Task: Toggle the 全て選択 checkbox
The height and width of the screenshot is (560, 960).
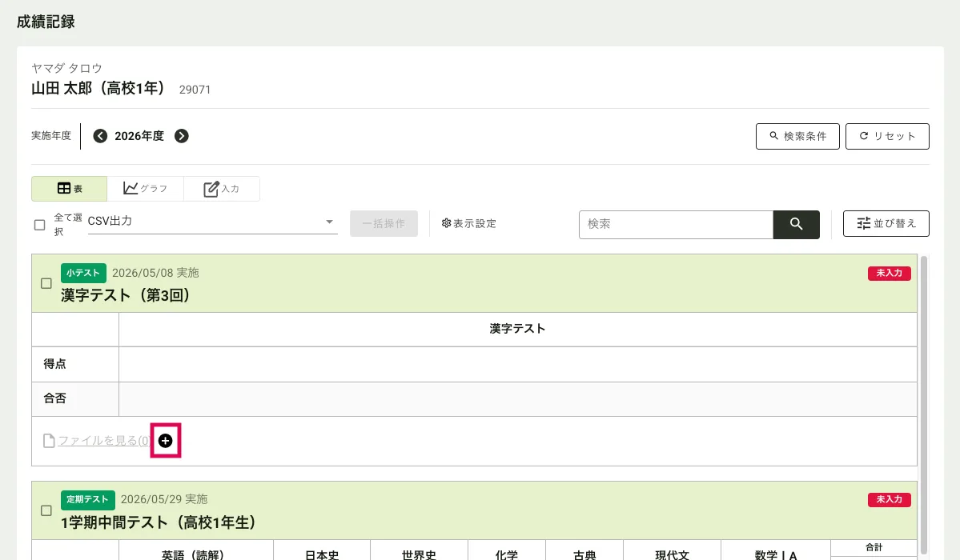Action: 40,225
